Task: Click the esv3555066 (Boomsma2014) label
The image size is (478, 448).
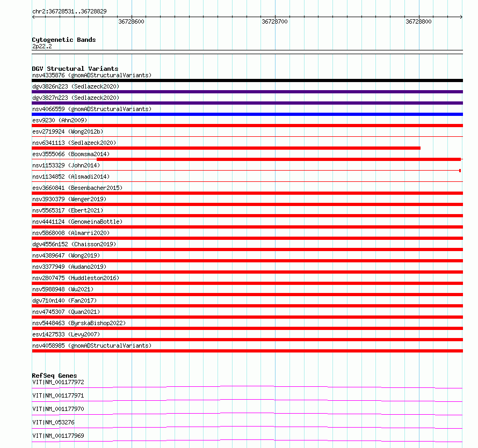Action: (x=71, y=154)
